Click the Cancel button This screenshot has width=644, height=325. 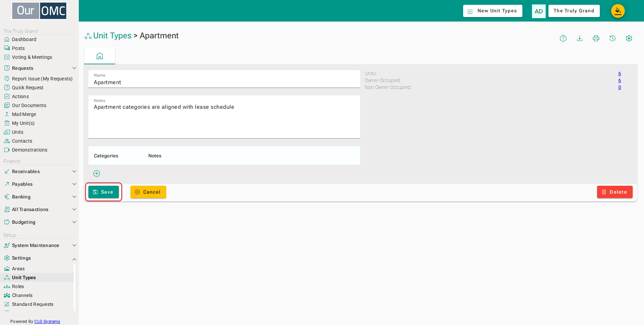pos(148,192)
